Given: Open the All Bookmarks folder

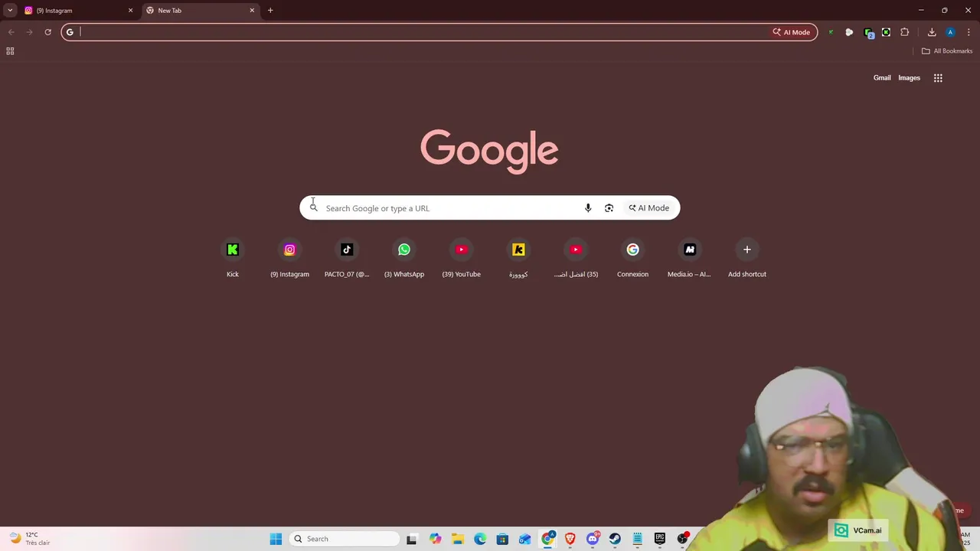Looking at the screenshot, I should coord(947,51).
